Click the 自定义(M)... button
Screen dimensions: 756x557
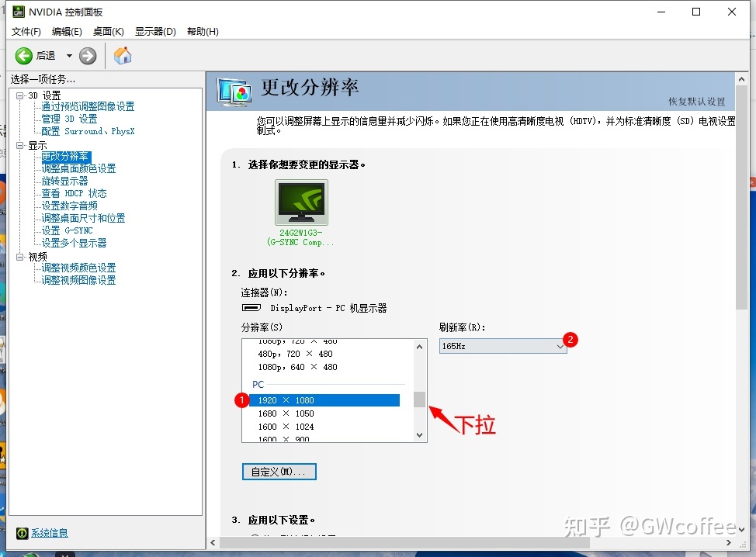click(279, 472)
